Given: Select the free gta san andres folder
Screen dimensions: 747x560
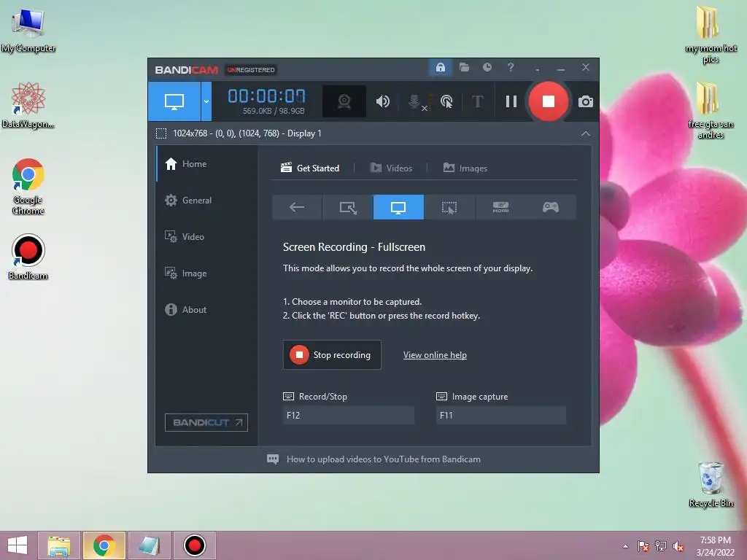Looking at the screenshot, I should (711, 110).
